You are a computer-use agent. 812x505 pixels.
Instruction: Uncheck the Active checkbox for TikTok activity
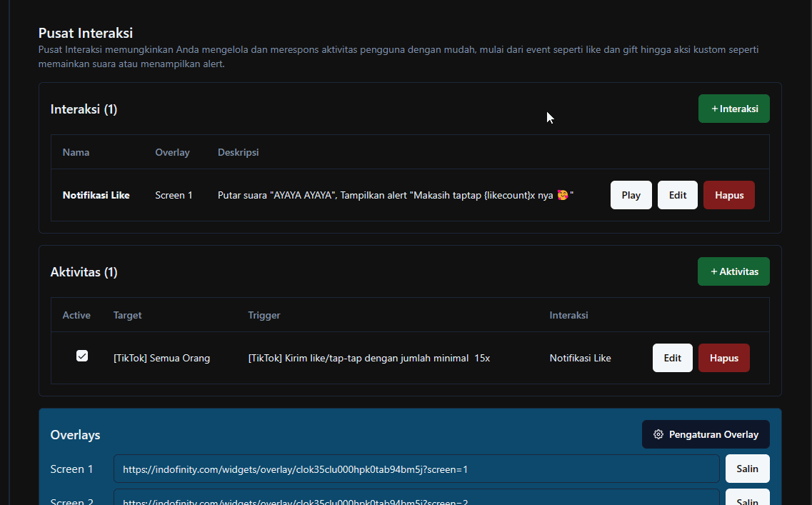(x=82, y=356)
